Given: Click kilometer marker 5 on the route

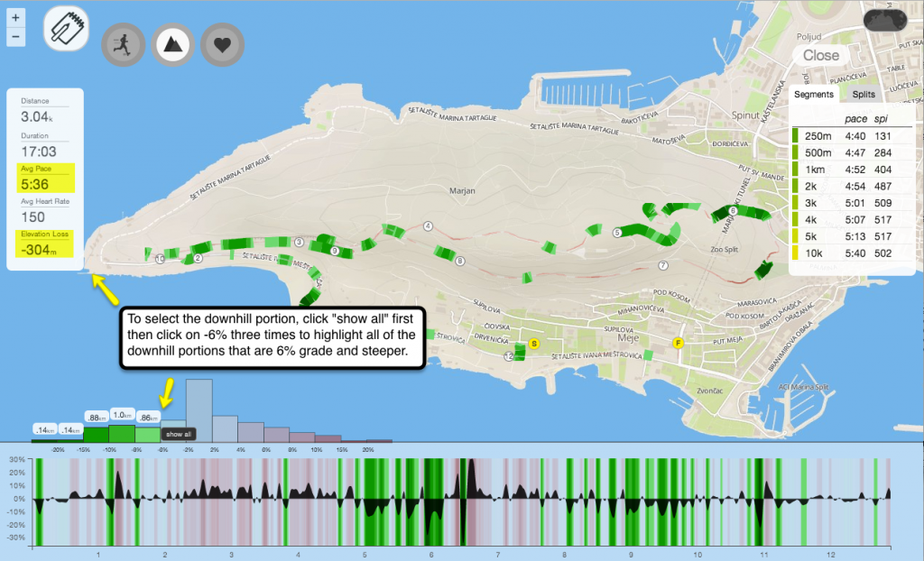Looking at the screenshot, I should click(617, 232).
